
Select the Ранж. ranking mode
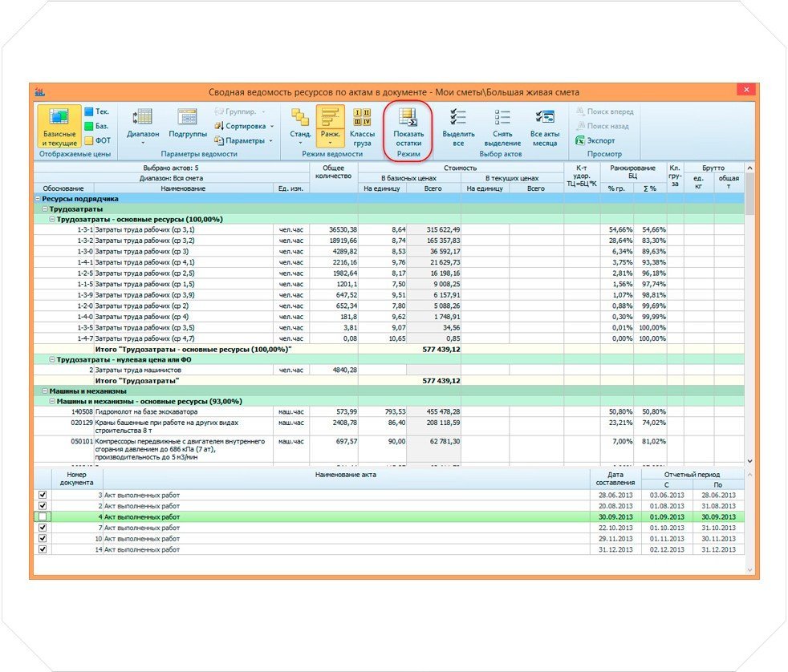point(330,126)
